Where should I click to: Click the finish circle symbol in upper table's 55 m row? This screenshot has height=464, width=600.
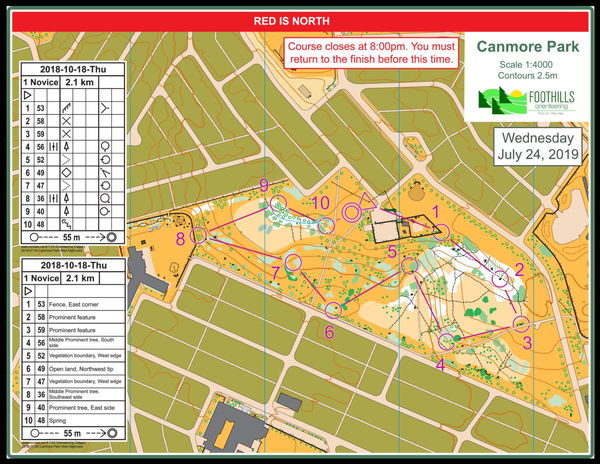tap(111, 237)
